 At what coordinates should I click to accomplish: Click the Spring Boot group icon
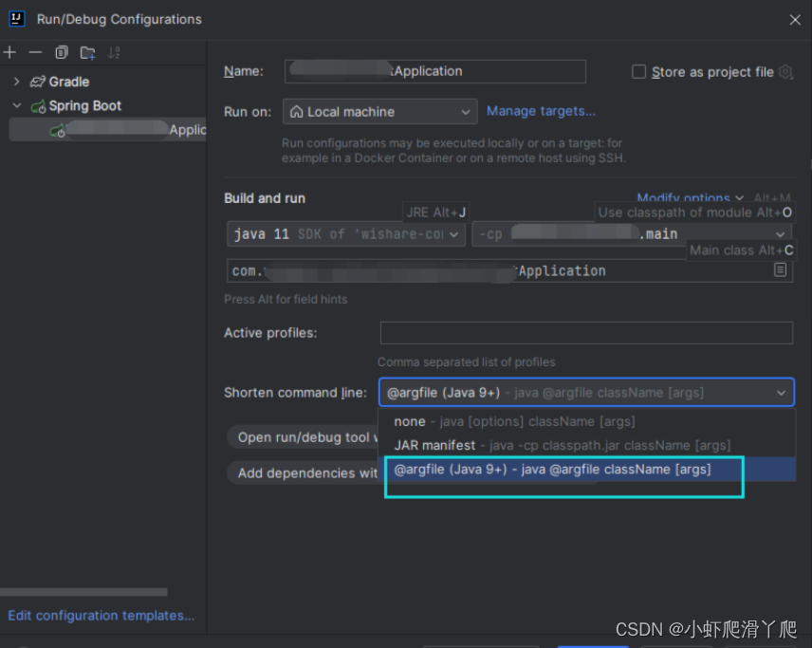pos(38,106)
